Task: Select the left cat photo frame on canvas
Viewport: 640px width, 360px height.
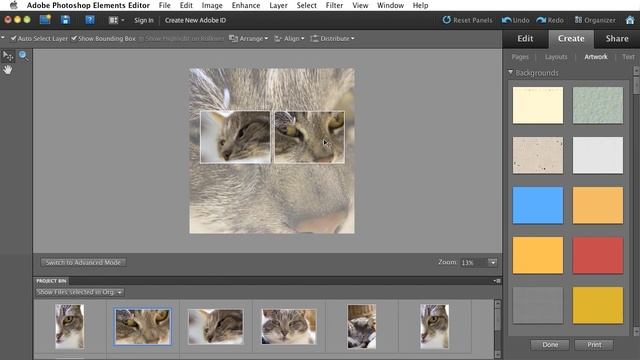Action: (x=235, y=137)
